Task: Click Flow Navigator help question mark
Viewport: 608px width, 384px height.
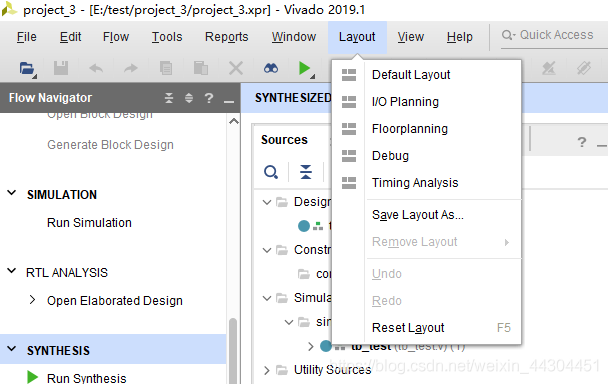Action: [209, 98]
